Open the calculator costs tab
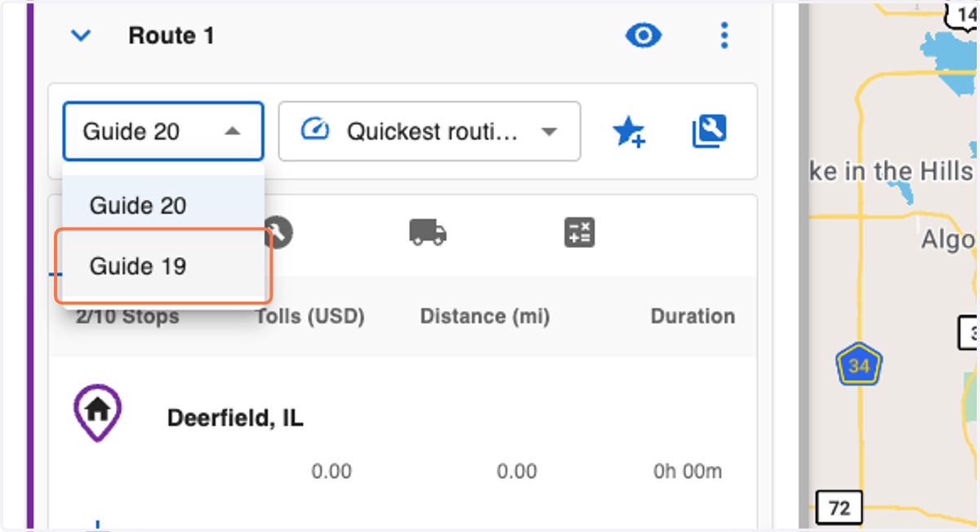This screenshot has width=980, height=532. coord(580,233)
